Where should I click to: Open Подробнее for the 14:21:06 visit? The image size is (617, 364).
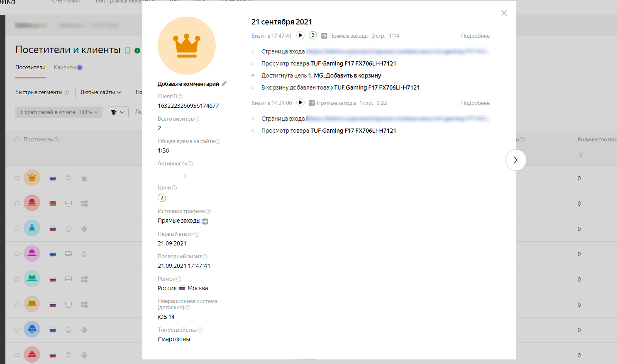[475, 103]
